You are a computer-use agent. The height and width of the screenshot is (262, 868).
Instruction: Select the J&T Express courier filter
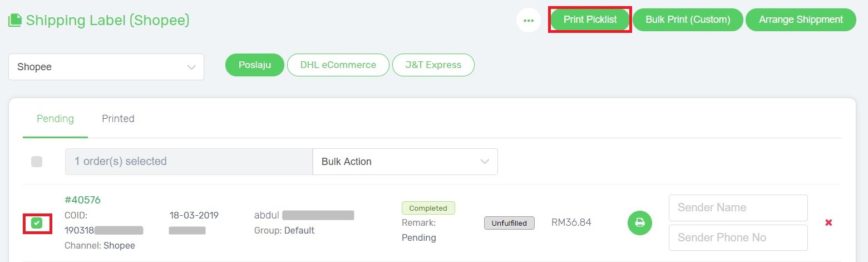point(433,65)
